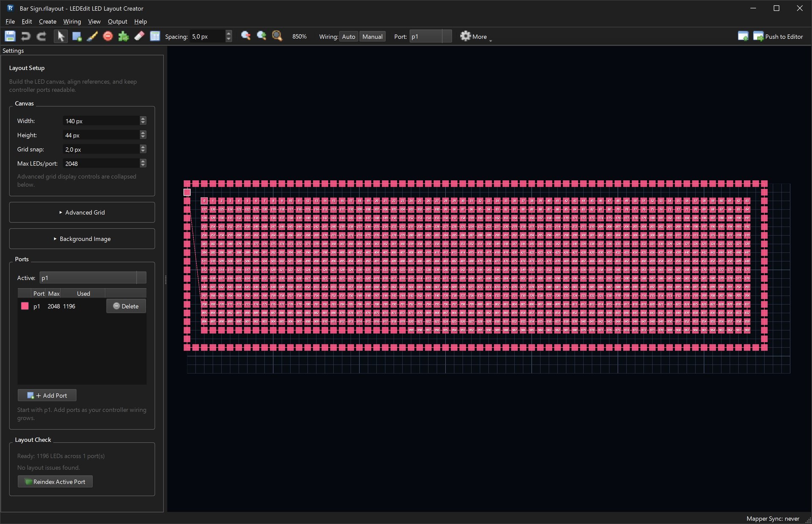Switch wiring mode to Auto

(348, 36)
